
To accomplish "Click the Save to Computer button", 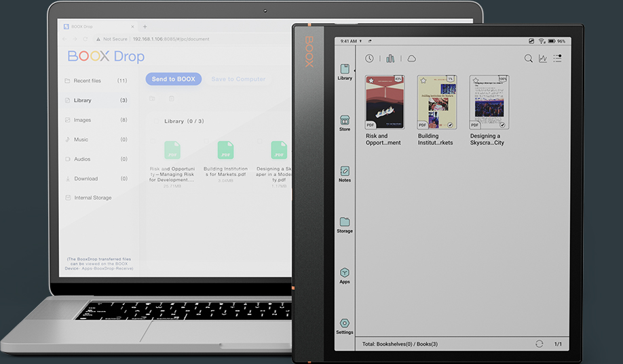I will (x=238, y=79).
